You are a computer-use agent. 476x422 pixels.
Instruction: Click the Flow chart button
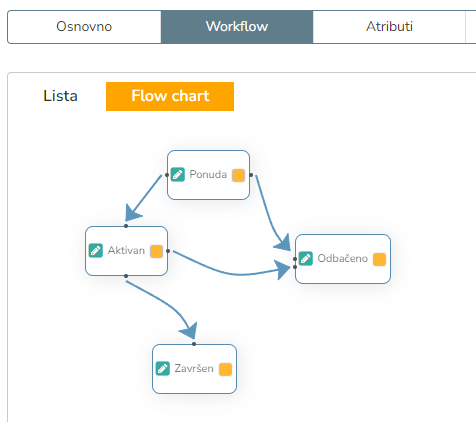(170, 96)
